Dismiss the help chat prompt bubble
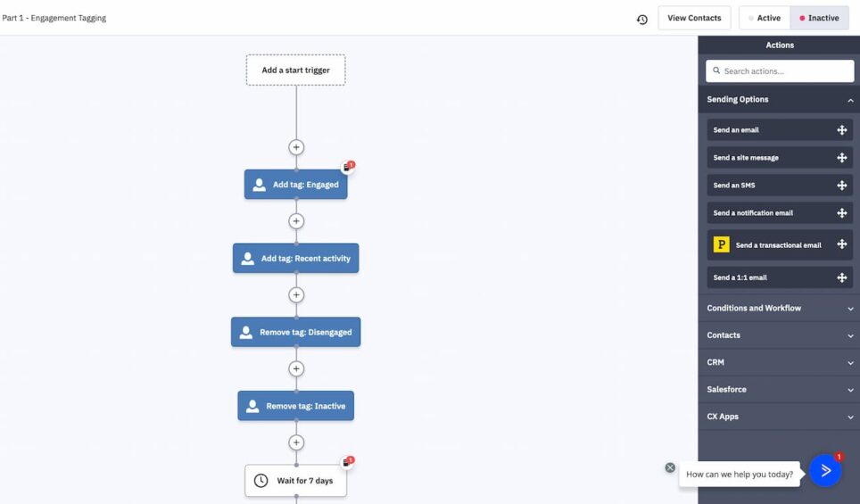The width and height of the screenshot is (860, 504). [x=670, y=467]
